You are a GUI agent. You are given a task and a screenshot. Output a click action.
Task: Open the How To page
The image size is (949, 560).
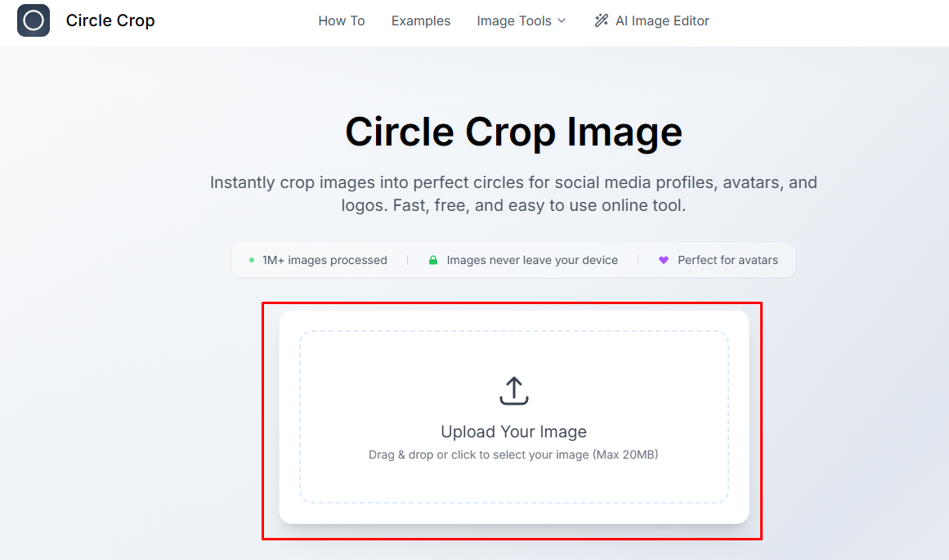342,20
